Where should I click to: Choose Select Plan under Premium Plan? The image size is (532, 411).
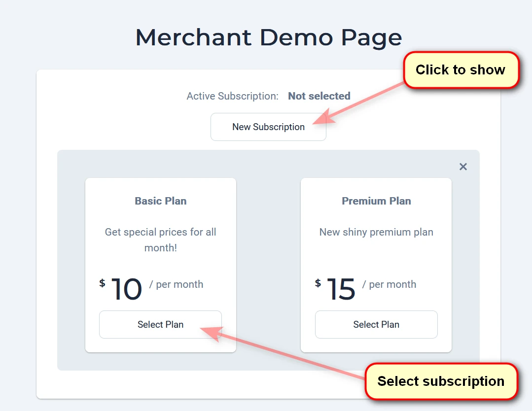pos(376,324)
